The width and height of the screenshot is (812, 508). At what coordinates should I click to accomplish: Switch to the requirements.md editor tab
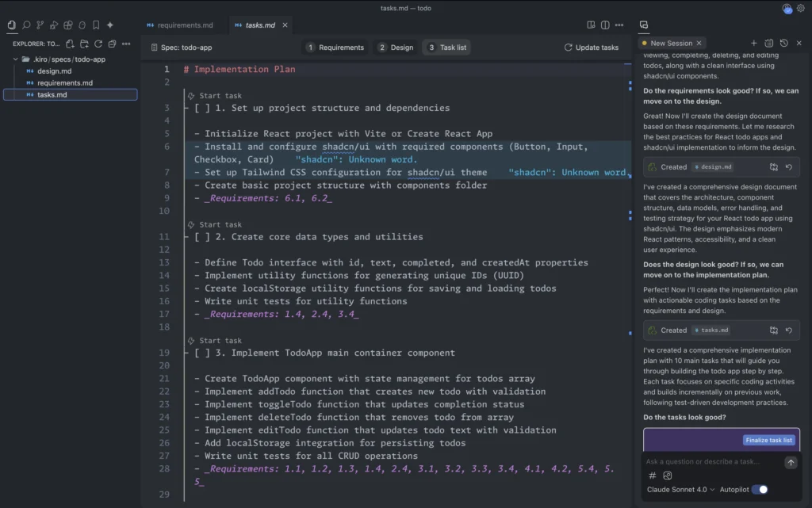click(180, 25)
